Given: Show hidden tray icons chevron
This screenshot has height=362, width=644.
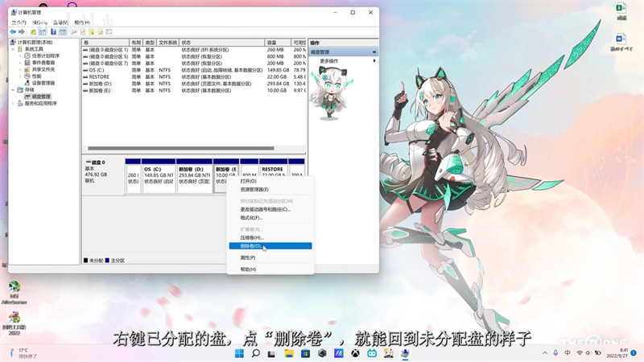Looking at the screenshot, I should 545,353.
